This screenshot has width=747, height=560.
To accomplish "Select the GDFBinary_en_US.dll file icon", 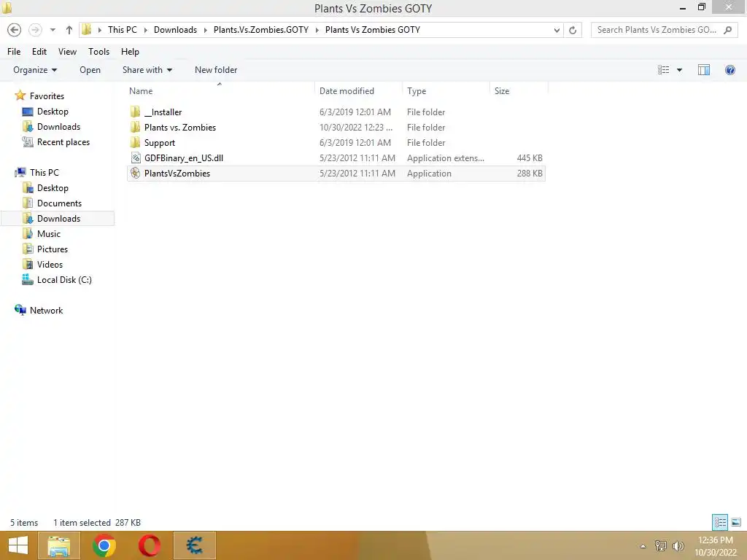I will pyautogui.click(x=135, y=158).
